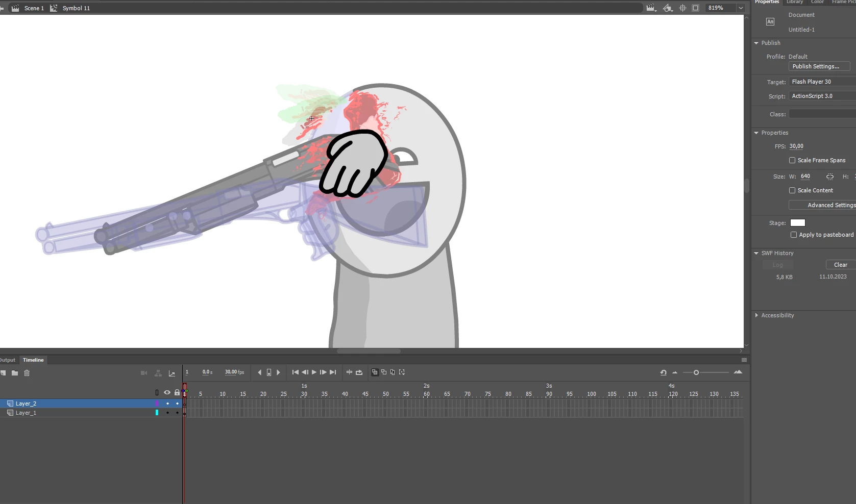Step back one frame
The height and width of the screenshot is (504, 856).
point(305,372)
